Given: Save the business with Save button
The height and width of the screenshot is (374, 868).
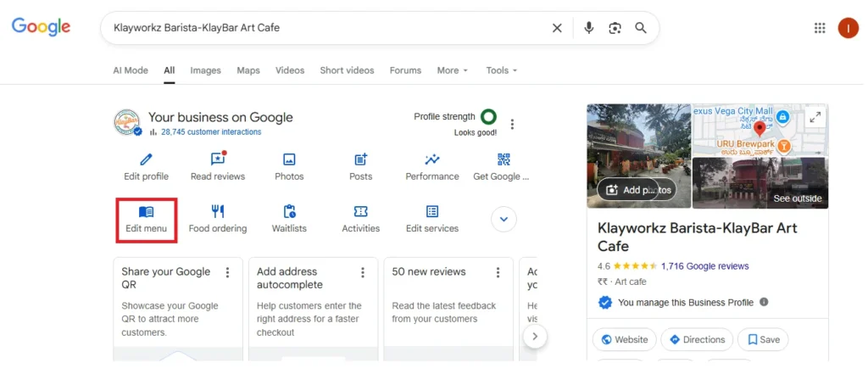Looking at the screenshot, I should [764, 339].
